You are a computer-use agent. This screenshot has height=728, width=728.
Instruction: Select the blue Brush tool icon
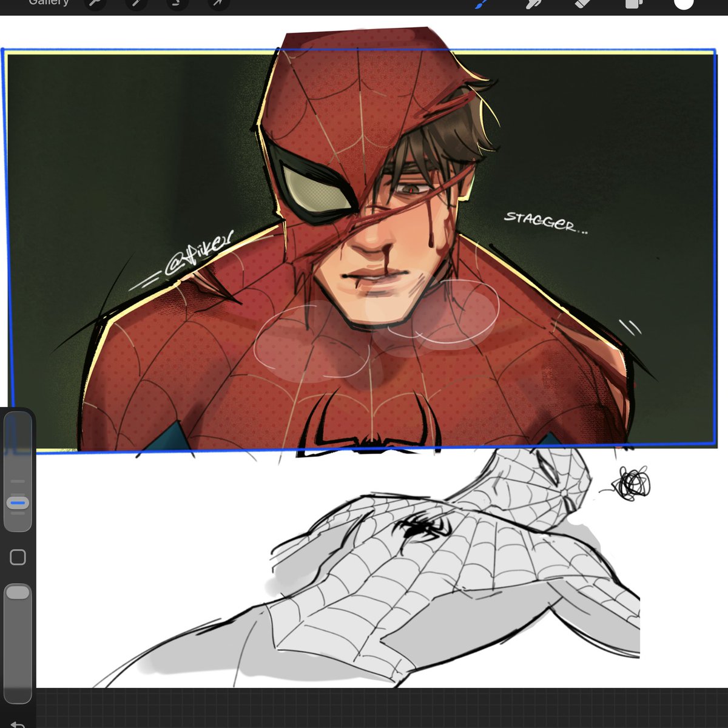tap(480, 4)
